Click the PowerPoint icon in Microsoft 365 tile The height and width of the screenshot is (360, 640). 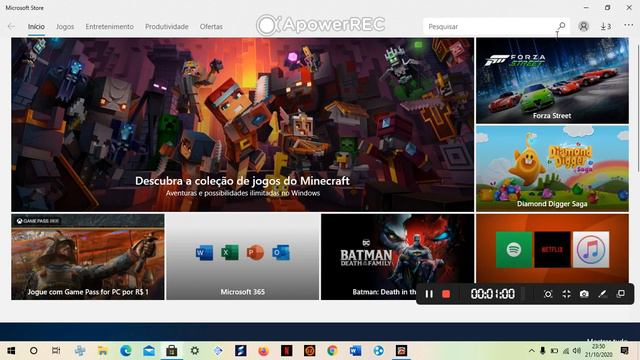(x=255, y=253)
